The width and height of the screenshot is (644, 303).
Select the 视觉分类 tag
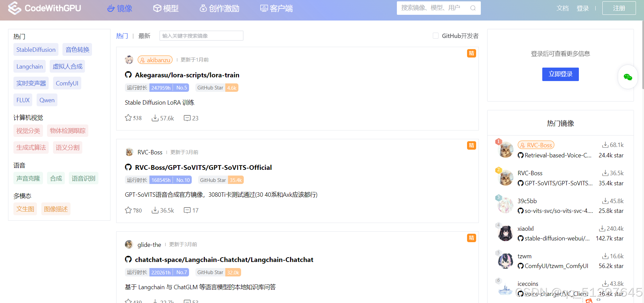click(28, 130)
